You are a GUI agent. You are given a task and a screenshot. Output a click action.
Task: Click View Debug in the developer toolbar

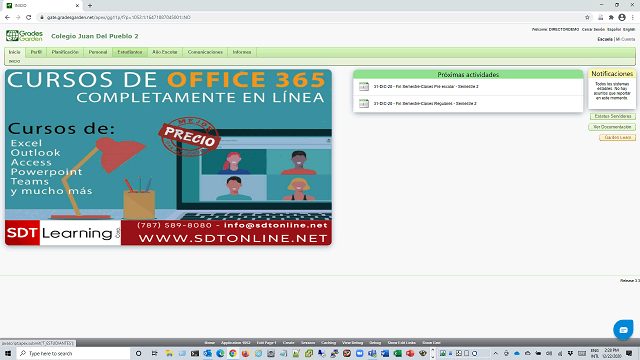click(x=352, y=343)
